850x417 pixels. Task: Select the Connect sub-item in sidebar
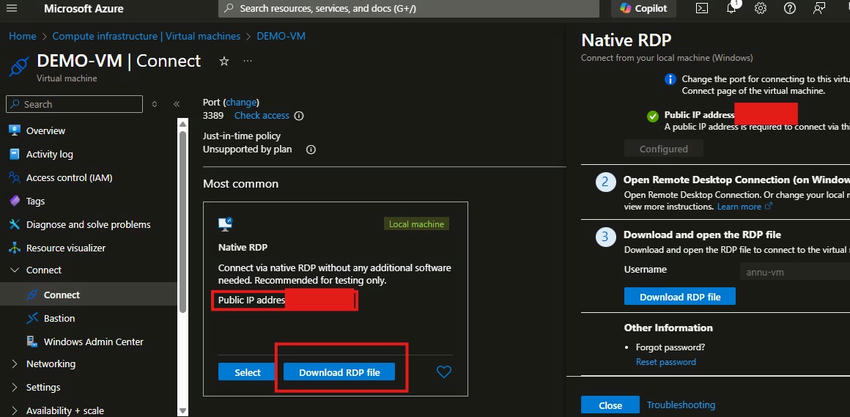pyautogui.click(x=61, y=295)
